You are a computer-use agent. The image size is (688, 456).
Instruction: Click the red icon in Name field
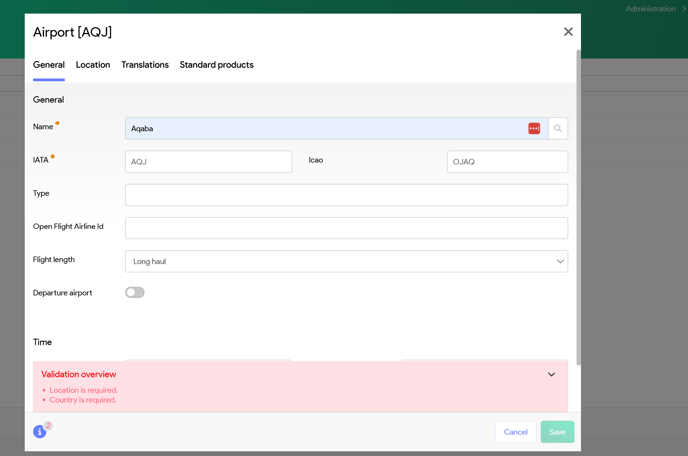(x=534, y=128)
